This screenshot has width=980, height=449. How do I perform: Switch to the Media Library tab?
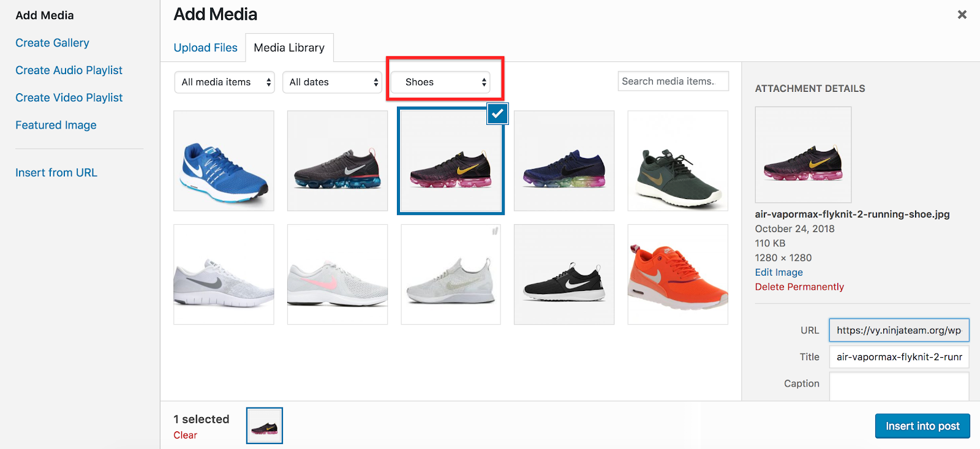click(x=289, y=48)
